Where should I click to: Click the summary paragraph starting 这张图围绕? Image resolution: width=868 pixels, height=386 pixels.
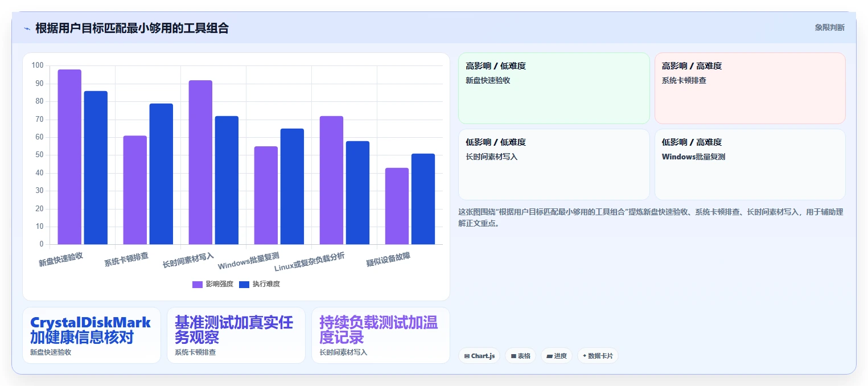tap(651, 217)
